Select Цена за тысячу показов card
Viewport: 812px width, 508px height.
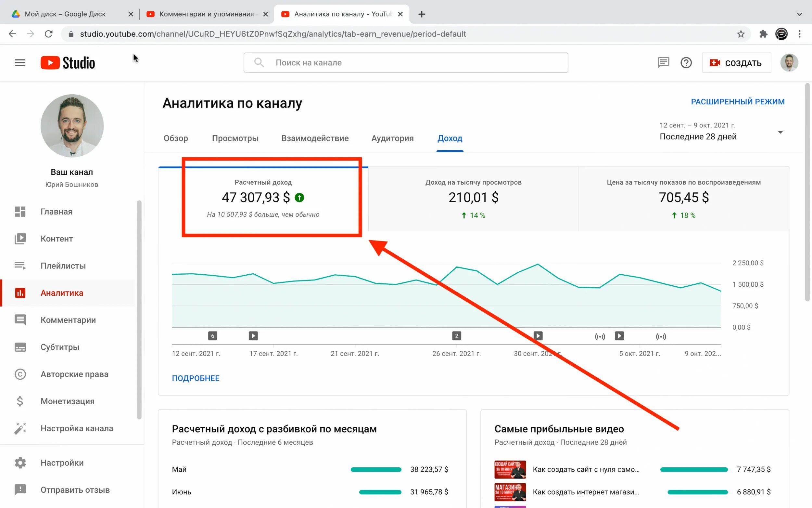pos(684,199)
